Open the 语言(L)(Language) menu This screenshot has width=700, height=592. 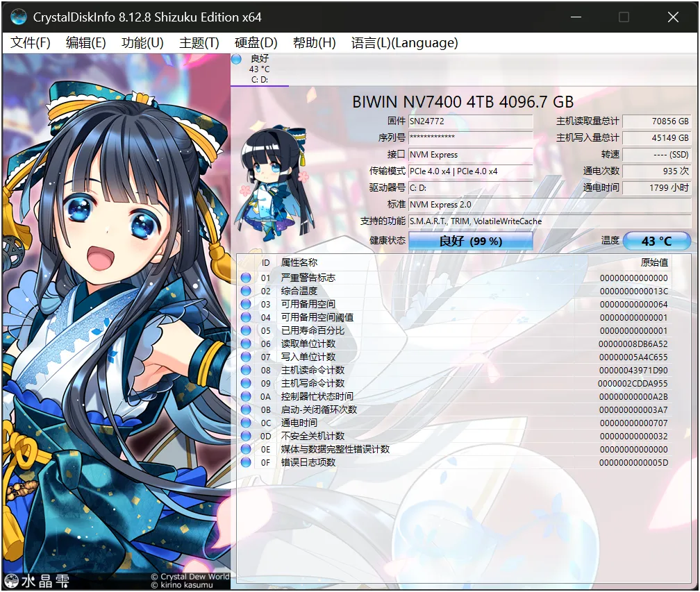tap(404, 43)
